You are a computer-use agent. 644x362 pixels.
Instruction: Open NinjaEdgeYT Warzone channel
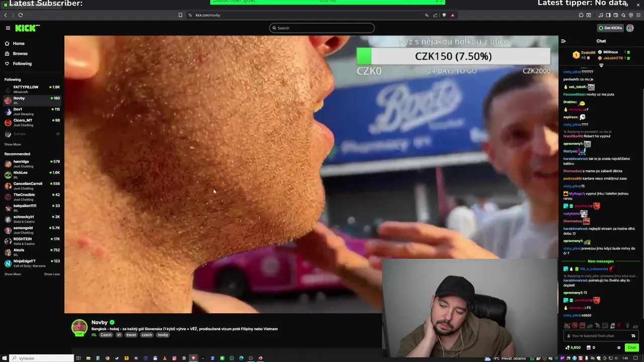(32, 263)
